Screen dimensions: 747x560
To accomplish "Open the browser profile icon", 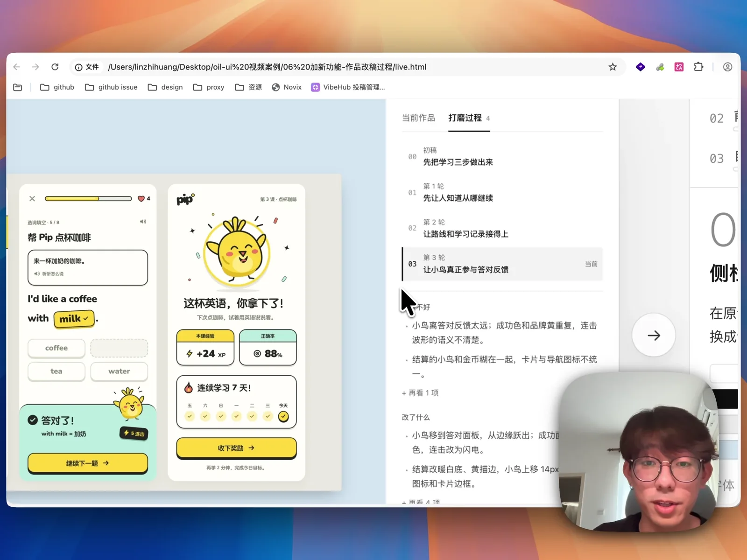I will tap(727, 67).
